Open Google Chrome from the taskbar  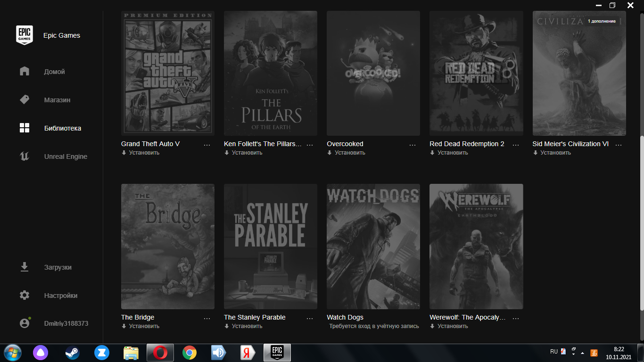(190, 353)
